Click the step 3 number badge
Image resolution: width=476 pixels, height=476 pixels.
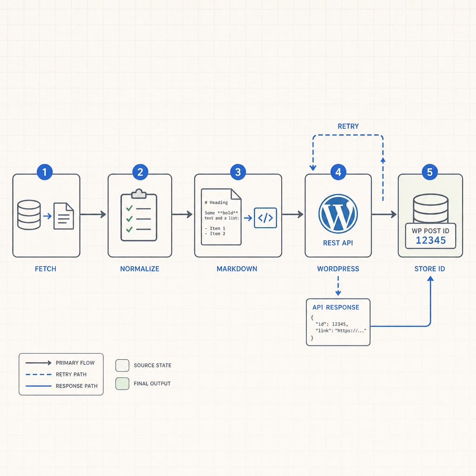(238, 172)
